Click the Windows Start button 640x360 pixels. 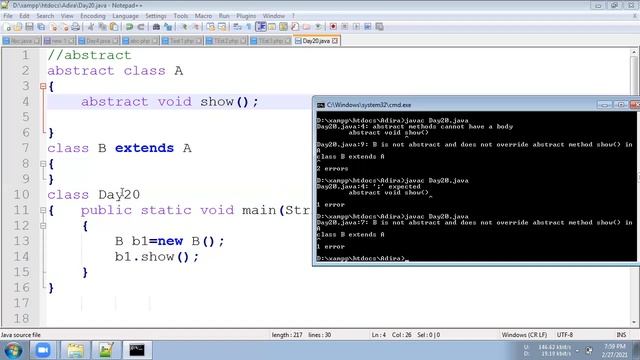(x=13, y=350)
